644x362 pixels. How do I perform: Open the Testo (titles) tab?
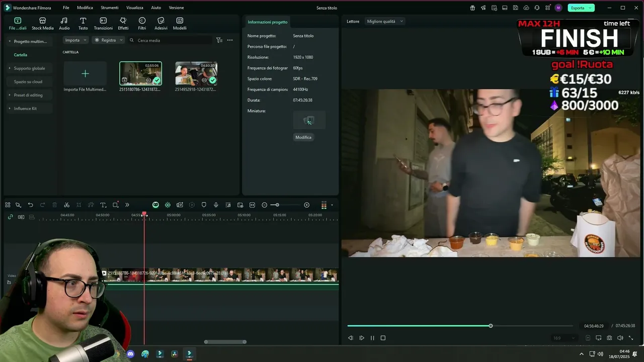coord(83,24)
